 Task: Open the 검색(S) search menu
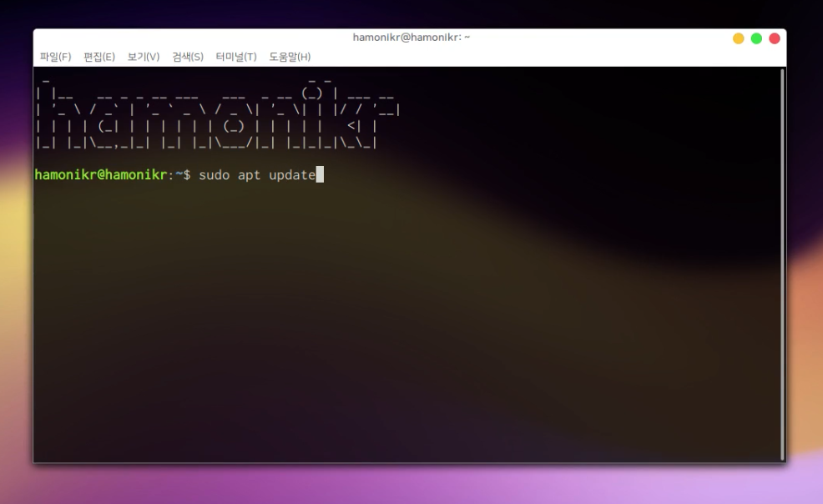188,57
